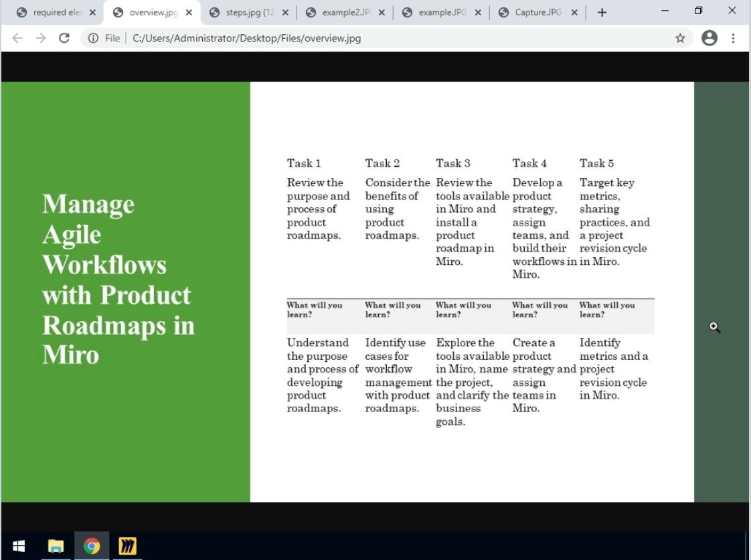
Task: Close the Capture.JPG tab
Action: [574, 13]
